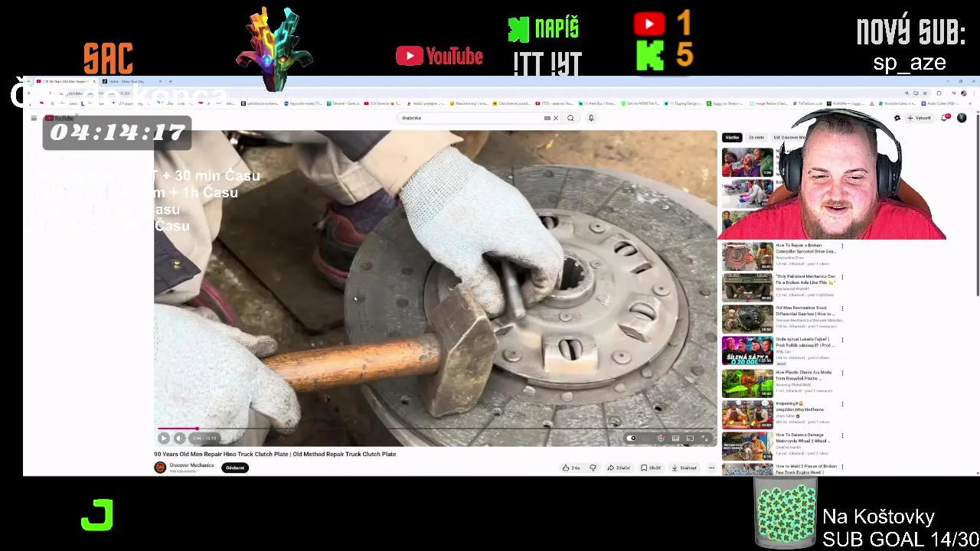Image resolution: width=980 pixels, height=551 pixels.
Task: Open YouTube hamburger guide menu
Action: click(34, 118)
